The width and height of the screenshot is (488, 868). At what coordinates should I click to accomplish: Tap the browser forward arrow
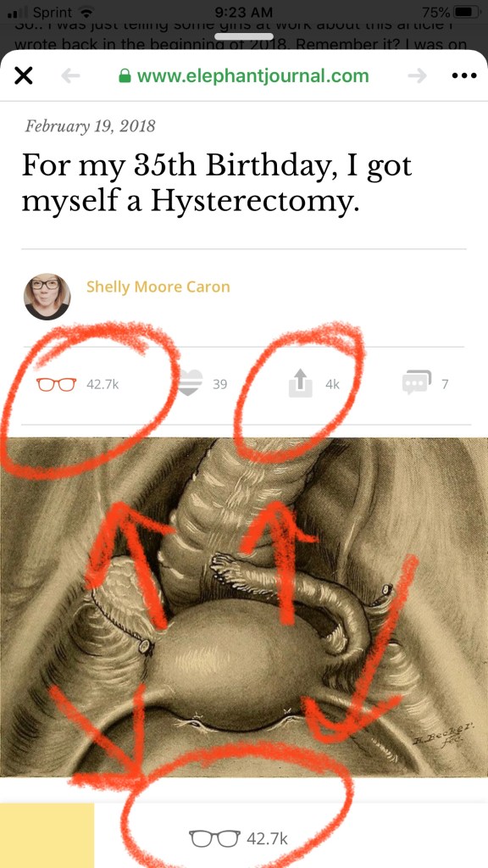pyautogui.click(x=417, y=75)
